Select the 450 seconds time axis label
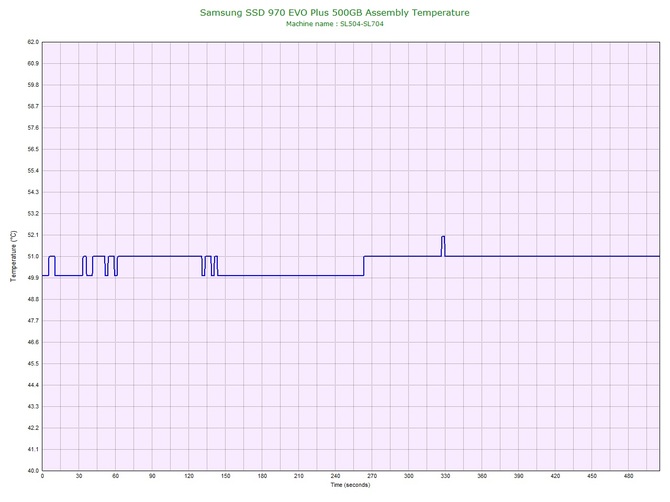 tap(592, 476)
